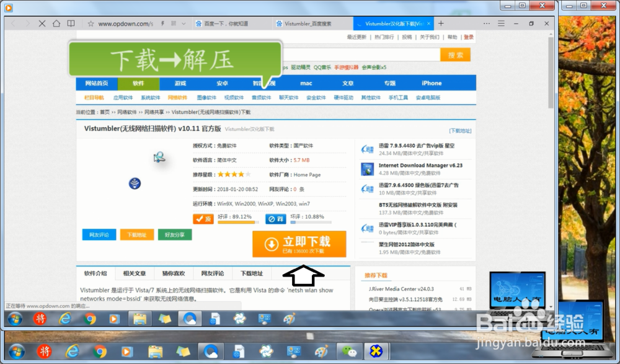Open J.River Media Center v24.0.3 link
Viewport: 620px width, 364px height.
401,289
